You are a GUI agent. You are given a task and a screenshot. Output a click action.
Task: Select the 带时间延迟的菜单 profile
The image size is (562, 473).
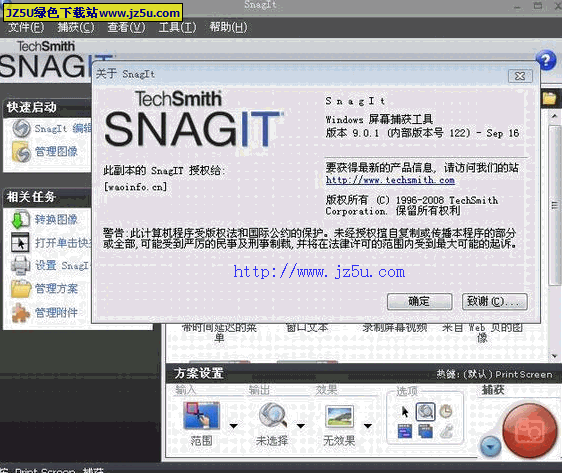219,333
